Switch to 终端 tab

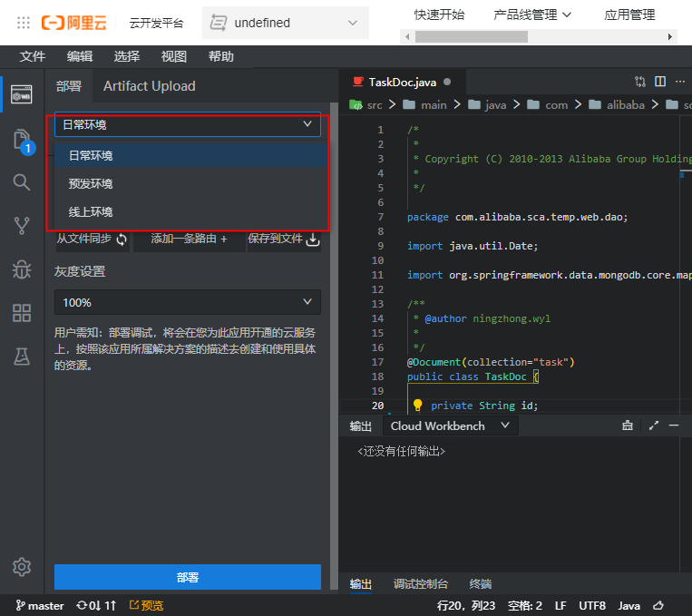(480, 583)
